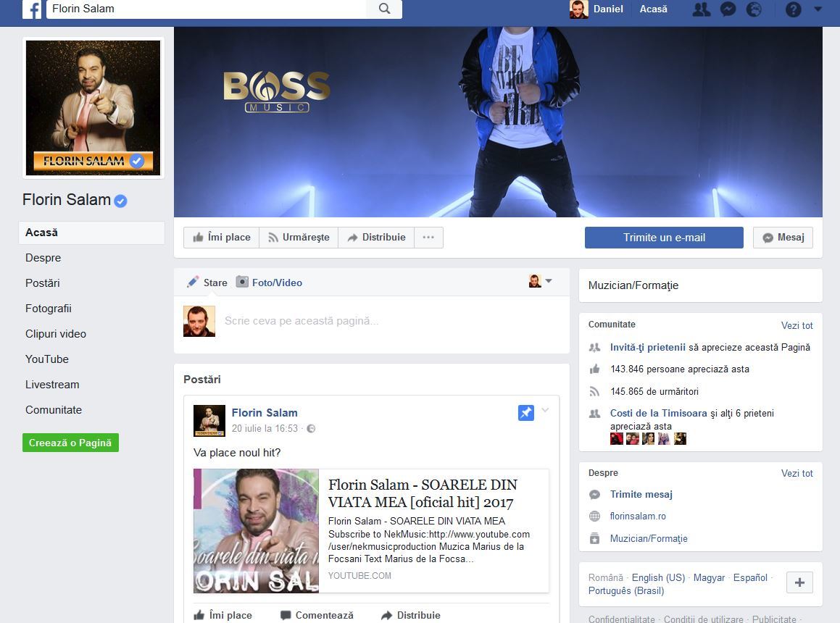The image size is (840, 623).
Task: Like the pinned post with Îmi place
Action: click(x=223, y=615)
